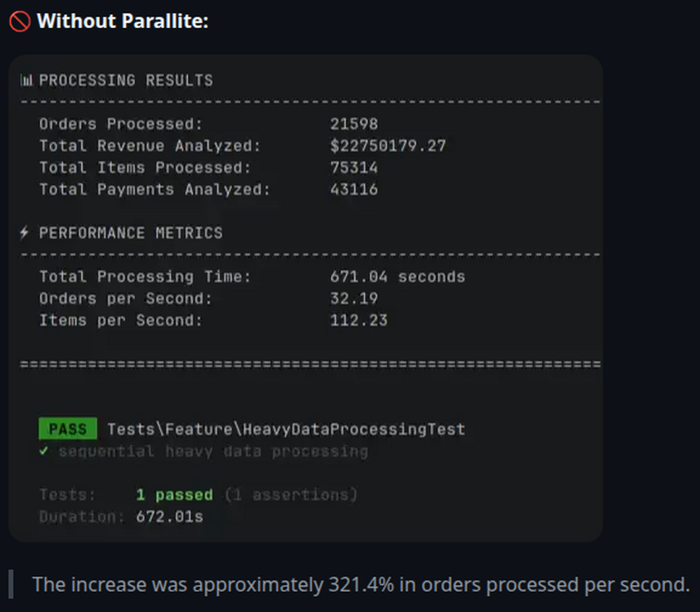Viewport: 700px width, 612px height.
Task: Click the 671.04 seconds processing time
Action: [x=397, y=277]
